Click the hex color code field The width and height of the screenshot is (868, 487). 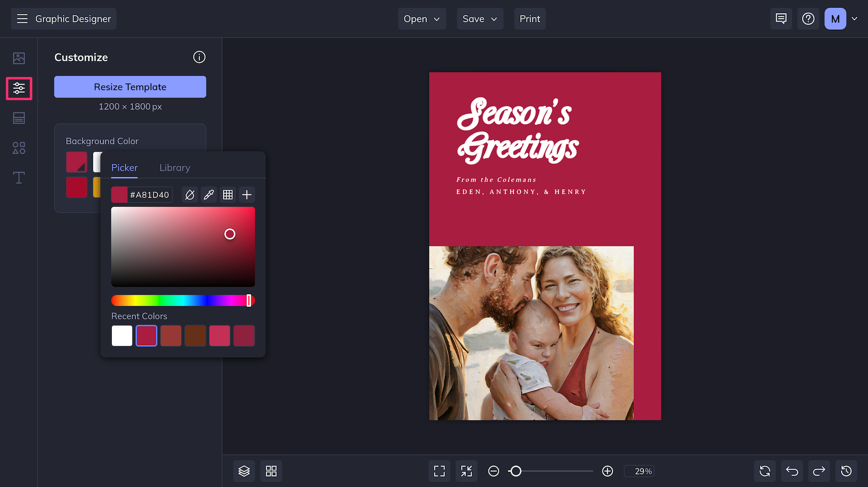pos(150,195)
